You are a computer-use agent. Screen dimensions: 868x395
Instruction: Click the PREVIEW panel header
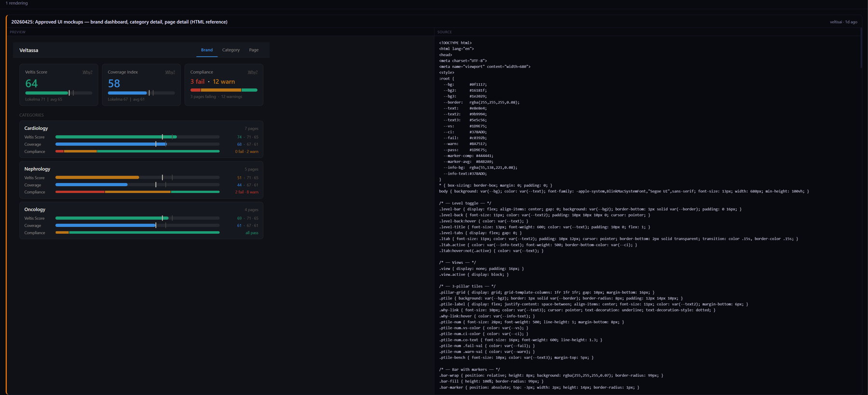(x=17, y=32)
